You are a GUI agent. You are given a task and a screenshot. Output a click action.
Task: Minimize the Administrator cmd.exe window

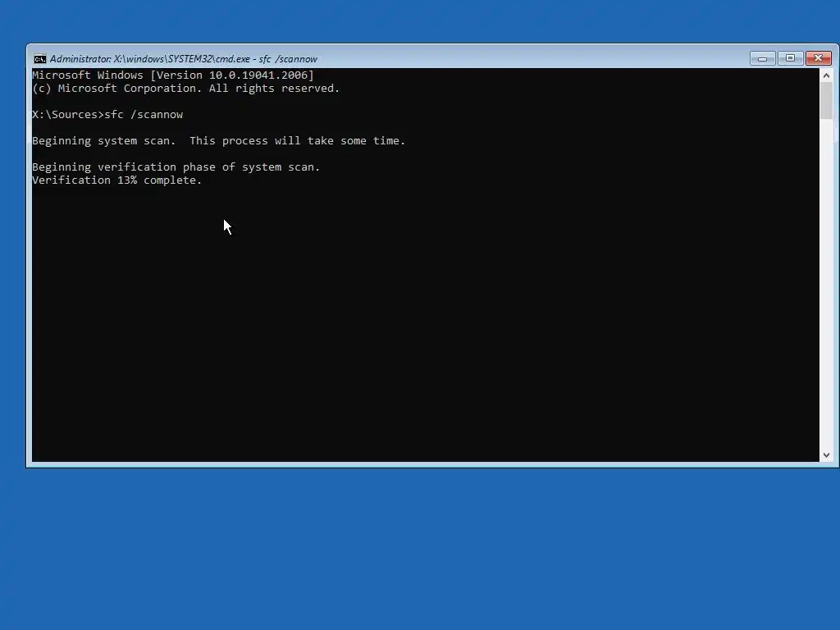coord(762,58)
